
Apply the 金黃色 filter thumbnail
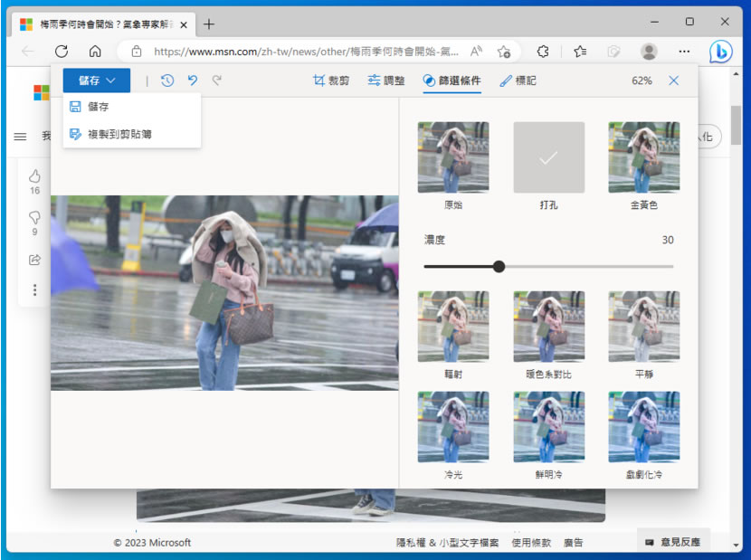click(x=643, y=157)
